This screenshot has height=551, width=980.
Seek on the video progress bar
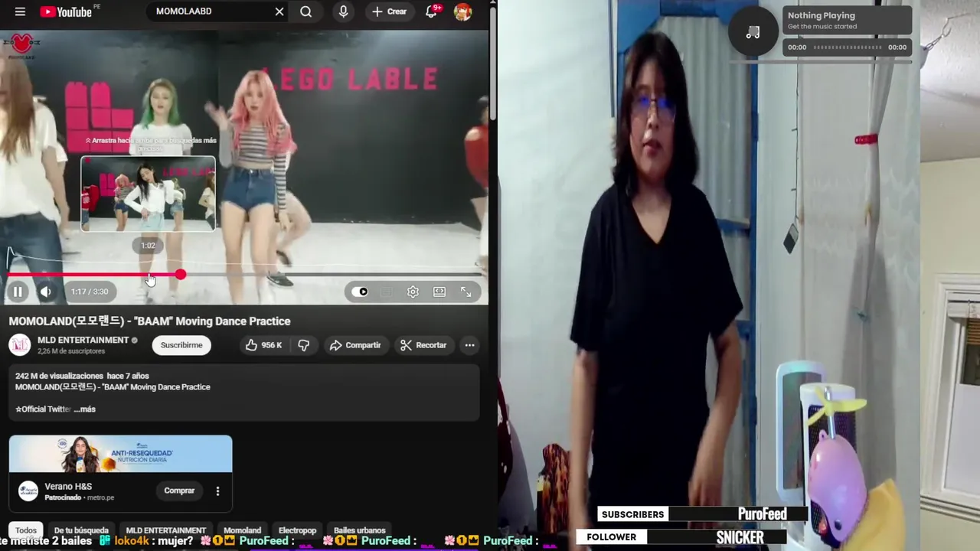[x=244, y=274]
